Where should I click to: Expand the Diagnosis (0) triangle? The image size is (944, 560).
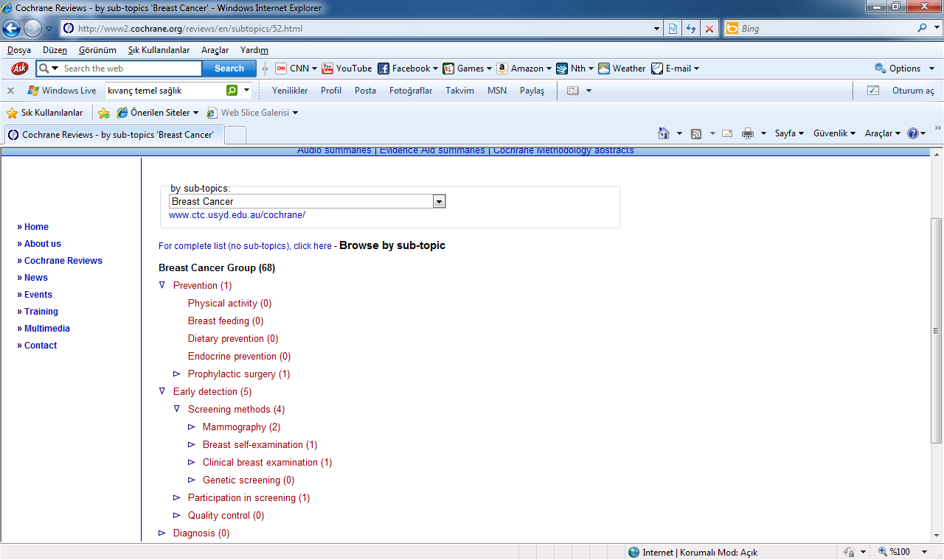pos(162,533)
